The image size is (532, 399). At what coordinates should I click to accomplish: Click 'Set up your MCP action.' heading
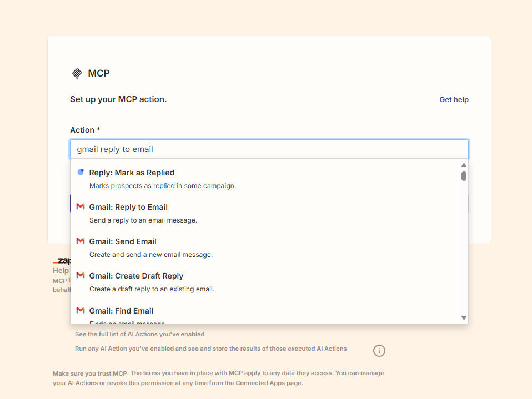click(x=118, y=99)
